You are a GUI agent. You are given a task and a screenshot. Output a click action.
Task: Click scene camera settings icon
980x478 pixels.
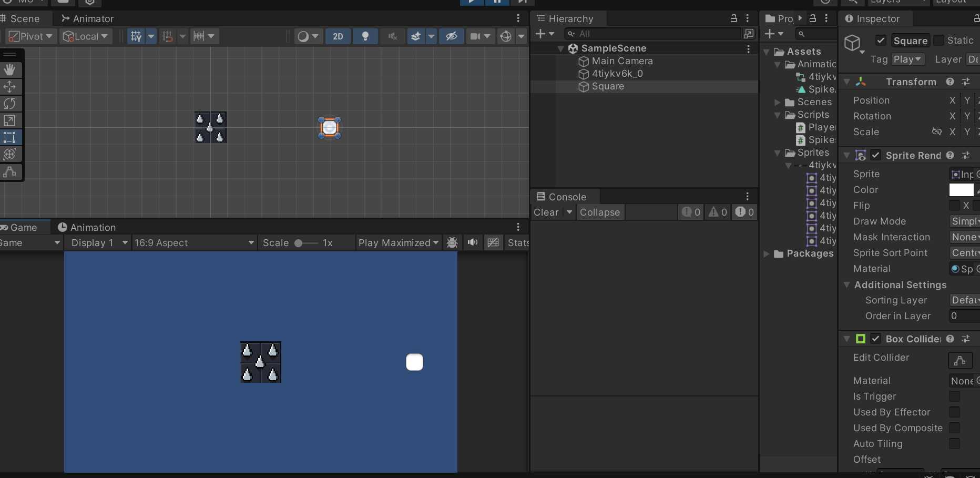475,36
